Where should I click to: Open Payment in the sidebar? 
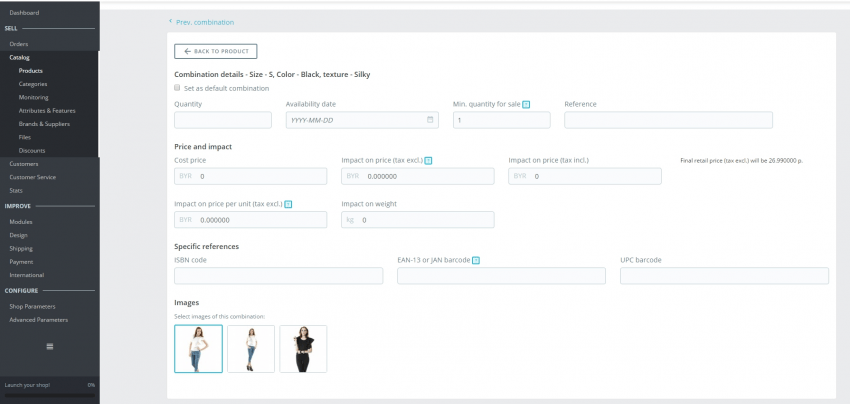[21, 262]
